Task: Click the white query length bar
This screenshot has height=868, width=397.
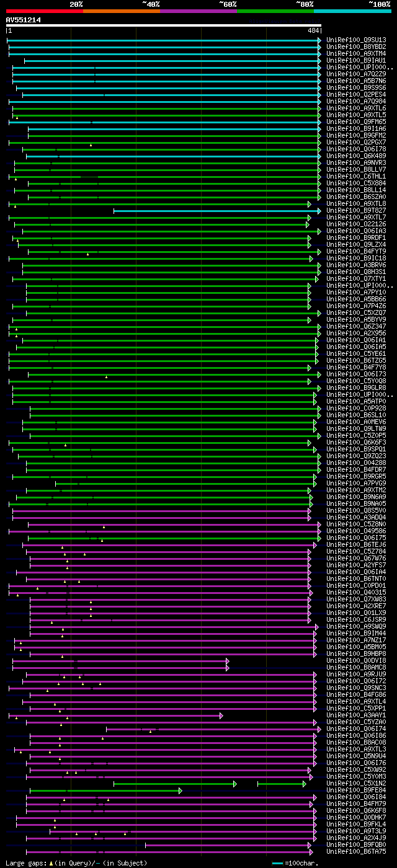Action: pos(164,25)
